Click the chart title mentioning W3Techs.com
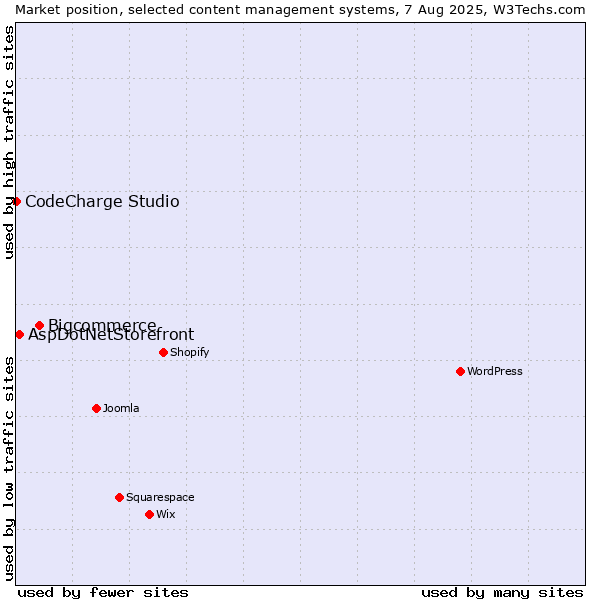This screenshot has width=600, height=600. pyautogui.click(x=300, y=10)
